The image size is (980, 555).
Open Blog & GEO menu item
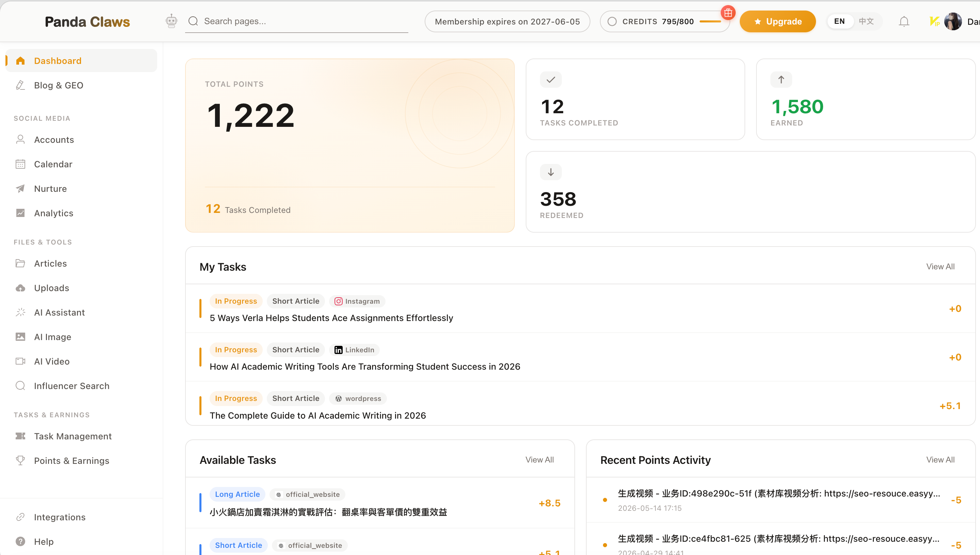82,85
